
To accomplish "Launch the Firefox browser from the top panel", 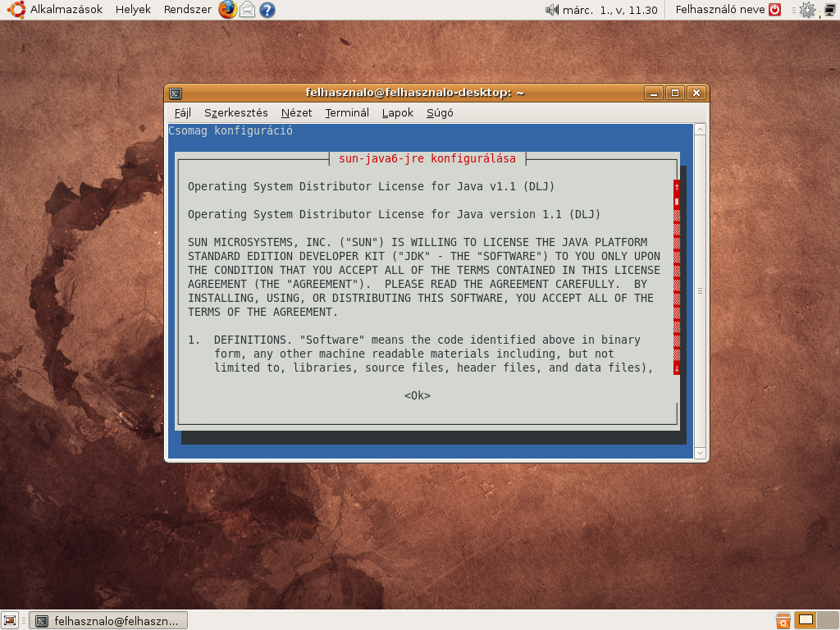I will 228,10.
